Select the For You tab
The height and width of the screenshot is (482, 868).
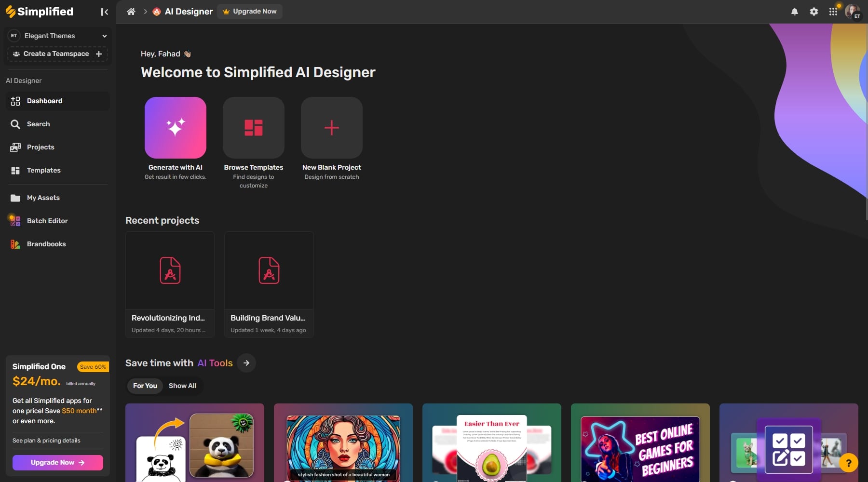(145, 386)
